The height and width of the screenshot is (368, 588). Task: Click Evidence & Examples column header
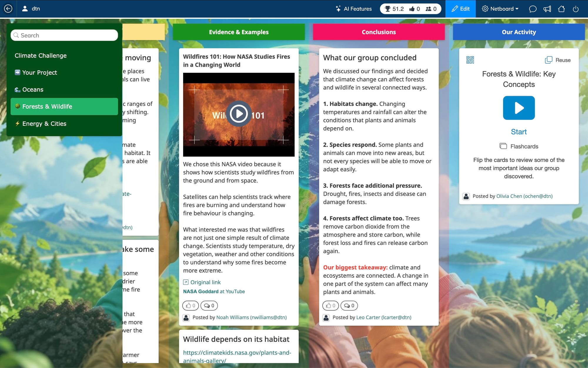[x=239, y=32]
